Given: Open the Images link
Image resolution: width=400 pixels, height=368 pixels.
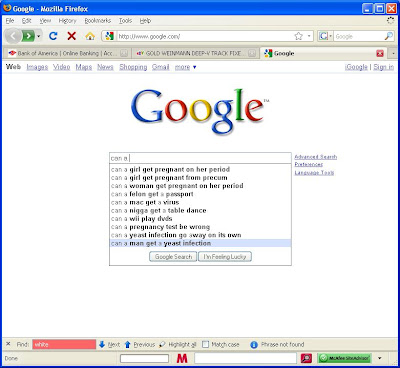Looking at the screenshot, I should click(37, 67).
